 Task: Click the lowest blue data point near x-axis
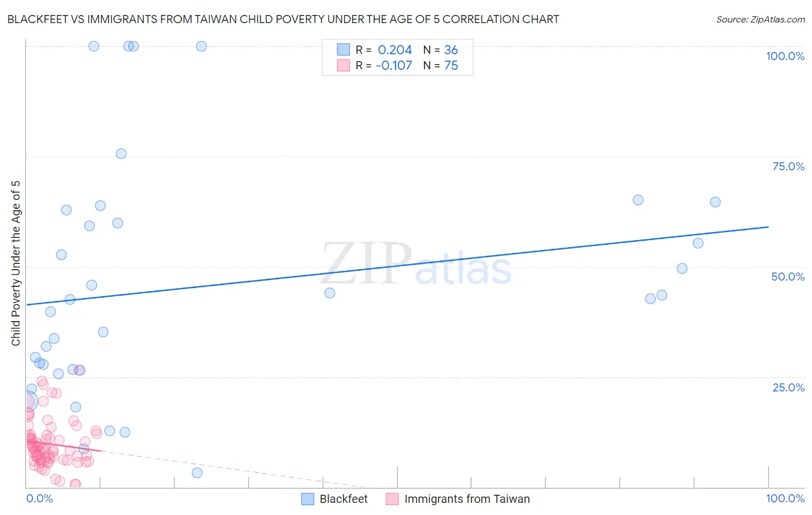click(197, 473)
